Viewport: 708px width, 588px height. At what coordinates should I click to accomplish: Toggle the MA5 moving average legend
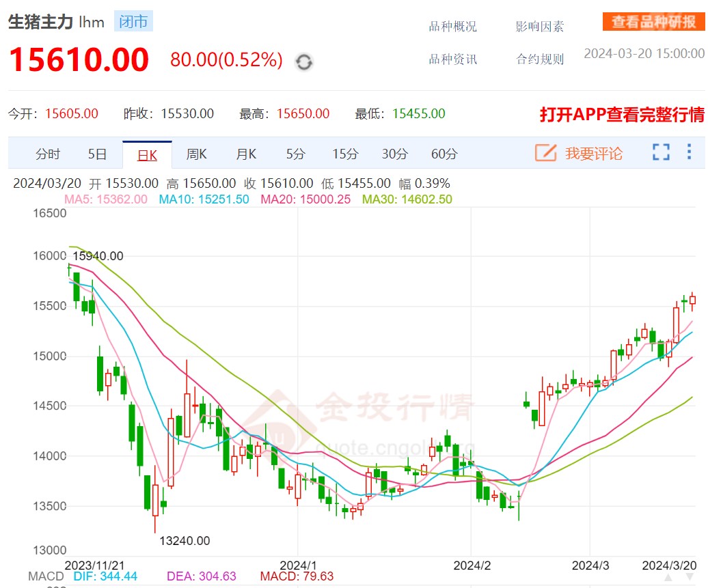point(105,199)
